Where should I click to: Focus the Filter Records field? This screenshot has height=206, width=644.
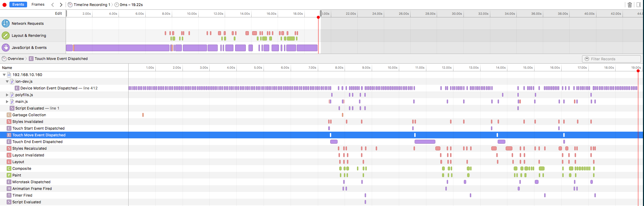[612, 59]
